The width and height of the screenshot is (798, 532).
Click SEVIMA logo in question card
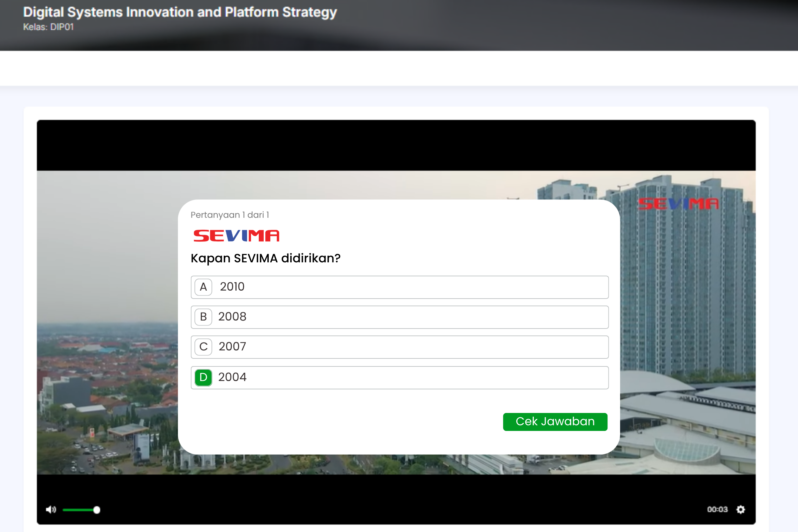(x=236, y=236)
